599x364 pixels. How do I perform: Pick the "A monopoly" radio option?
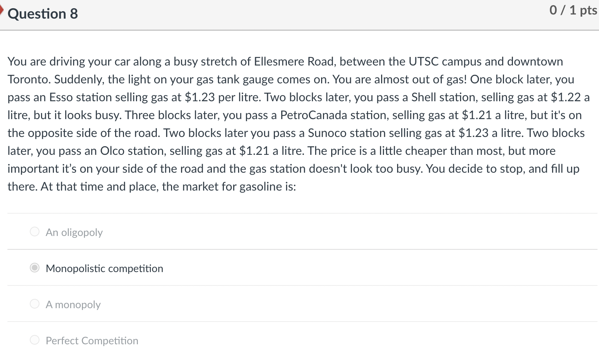click(35, 304)
